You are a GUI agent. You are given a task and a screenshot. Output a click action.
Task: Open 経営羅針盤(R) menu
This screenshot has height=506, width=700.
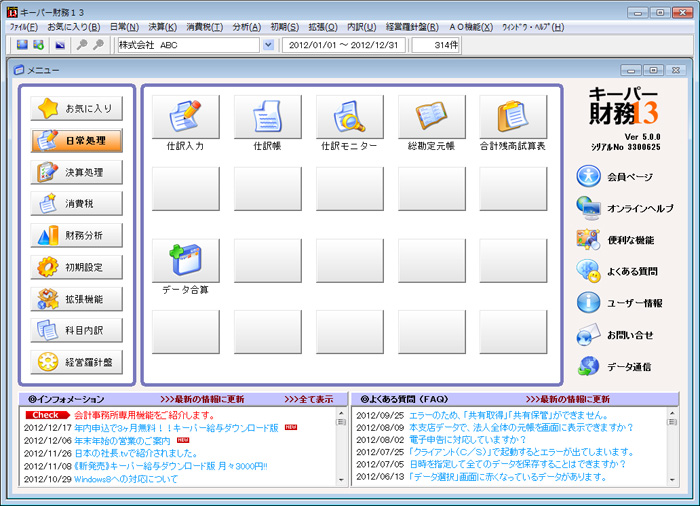click(x=412, y=27)
